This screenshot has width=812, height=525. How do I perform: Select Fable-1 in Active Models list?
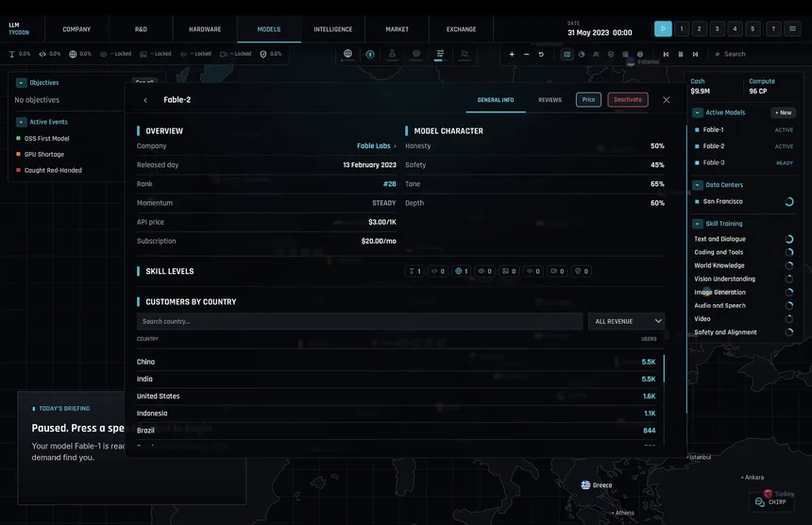click(744, 129)
